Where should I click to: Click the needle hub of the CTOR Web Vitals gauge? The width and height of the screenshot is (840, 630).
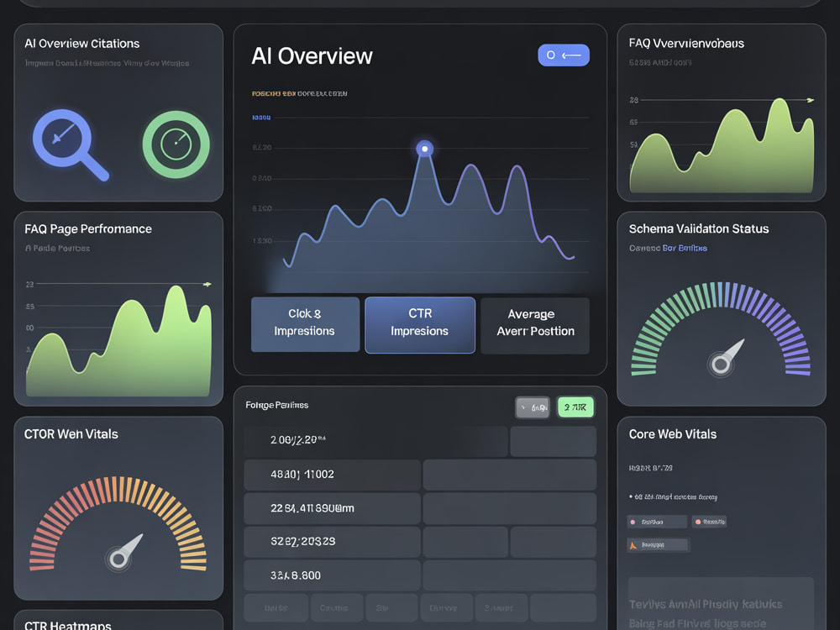[118, 559]
